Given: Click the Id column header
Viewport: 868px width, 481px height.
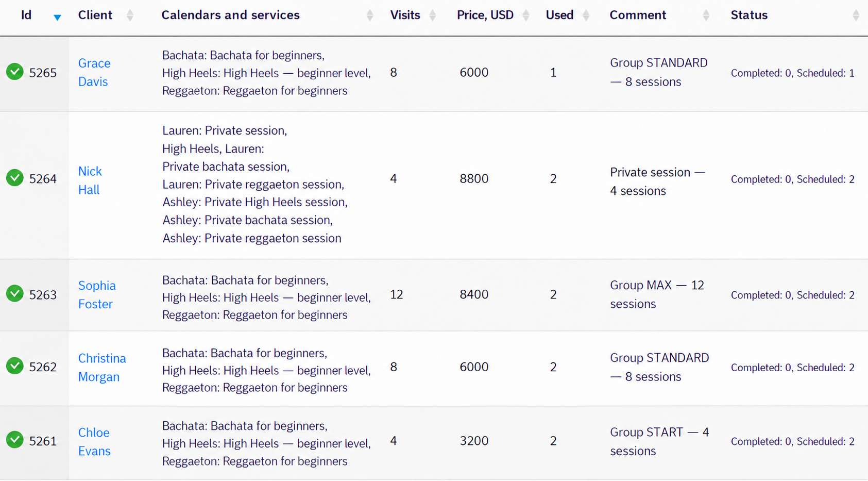Looking at the screenshot, I should (x=26, y=15).
